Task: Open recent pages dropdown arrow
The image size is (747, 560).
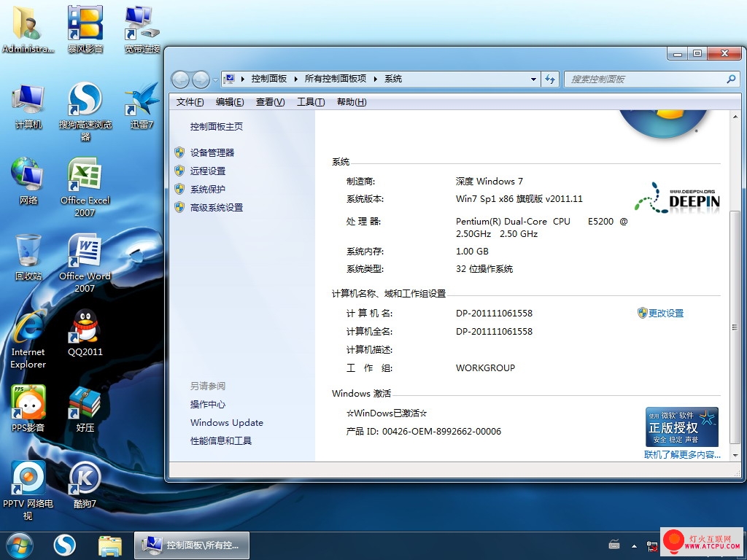Action: click(x=215, y=79)
